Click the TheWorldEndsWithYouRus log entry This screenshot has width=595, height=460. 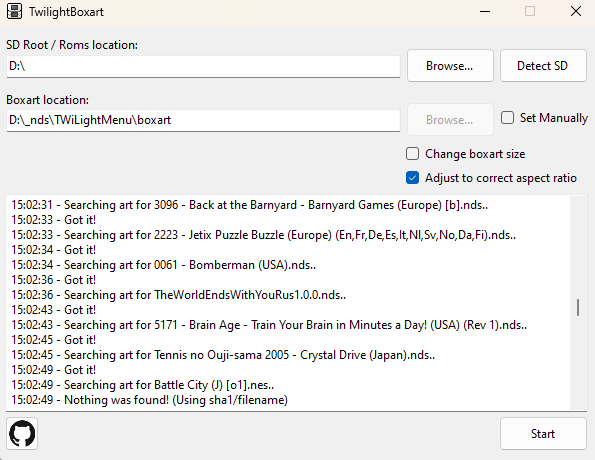178,295
